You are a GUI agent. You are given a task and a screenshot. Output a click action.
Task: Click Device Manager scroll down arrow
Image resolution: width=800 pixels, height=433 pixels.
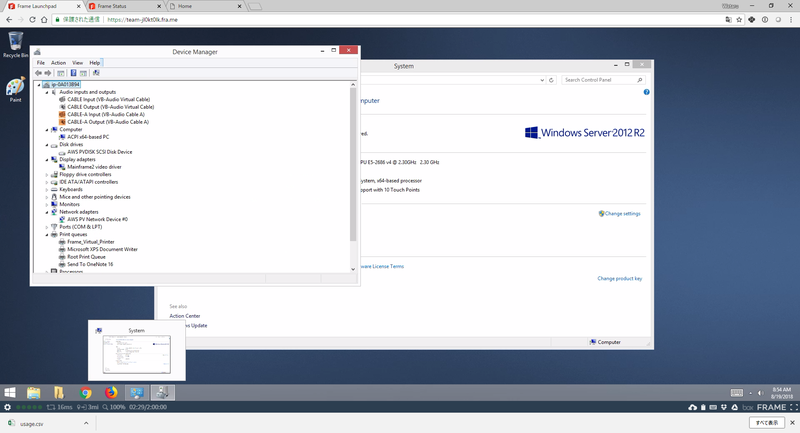[x=353, y=269]
